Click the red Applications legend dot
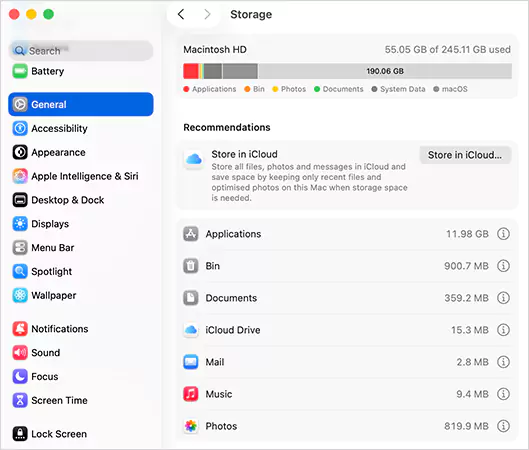The image size is (529, 450). (186, 89)
